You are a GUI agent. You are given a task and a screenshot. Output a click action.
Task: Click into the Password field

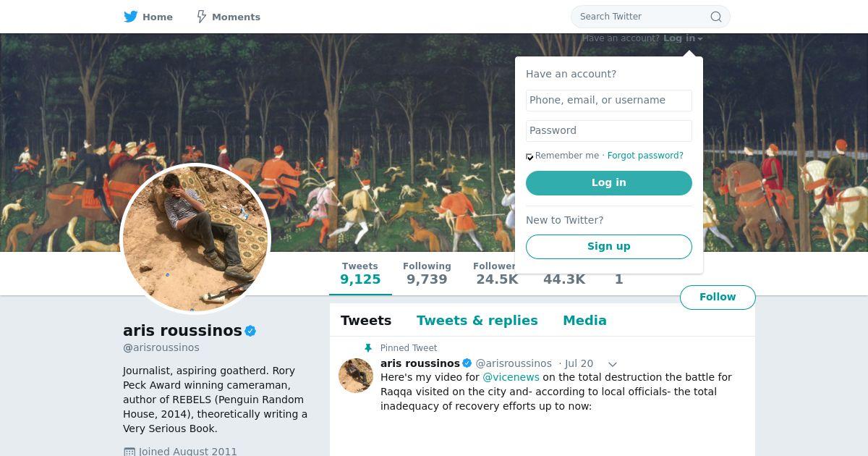[x=608, y=131]
